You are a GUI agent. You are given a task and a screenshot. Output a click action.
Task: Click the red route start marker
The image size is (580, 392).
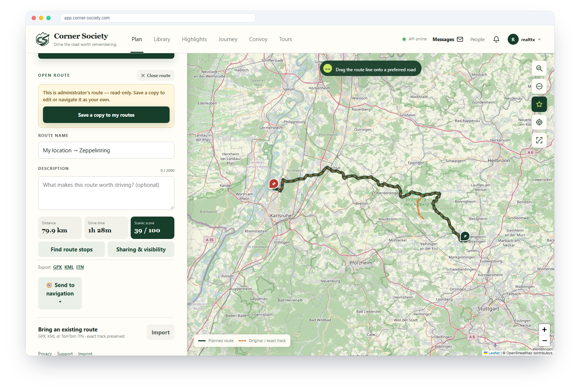(274, 184)
